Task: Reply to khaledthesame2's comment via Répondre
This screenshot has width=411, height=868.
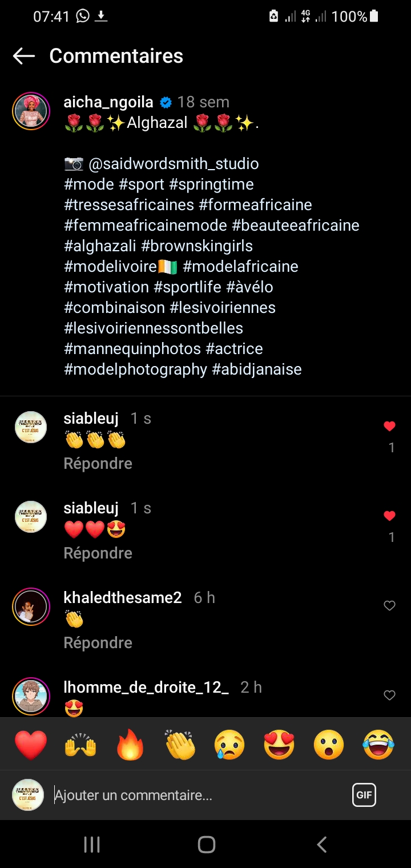Action: 98,642
